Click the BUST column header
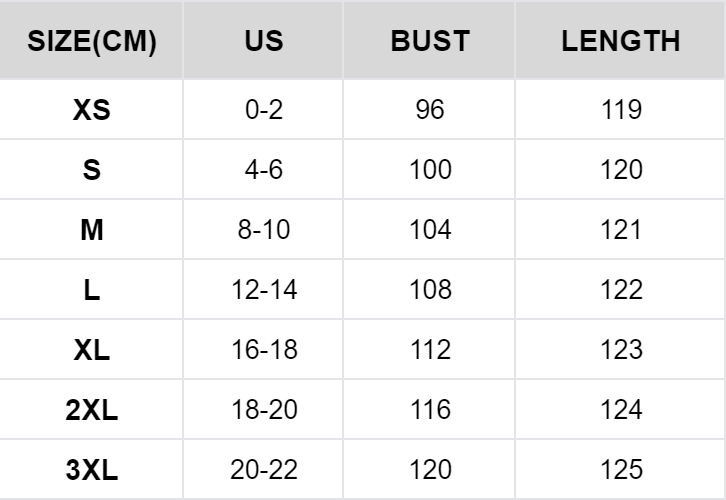This screenshot has width=726, height=500. [x=430, y=41]
